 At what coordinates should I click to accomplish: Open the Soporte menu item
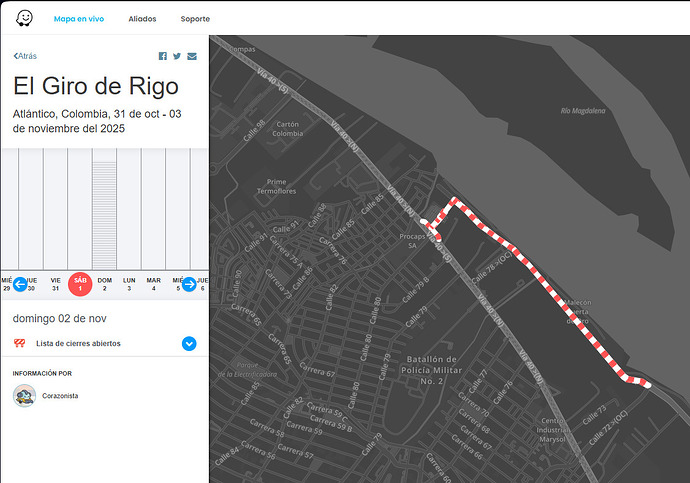(195, 19)
